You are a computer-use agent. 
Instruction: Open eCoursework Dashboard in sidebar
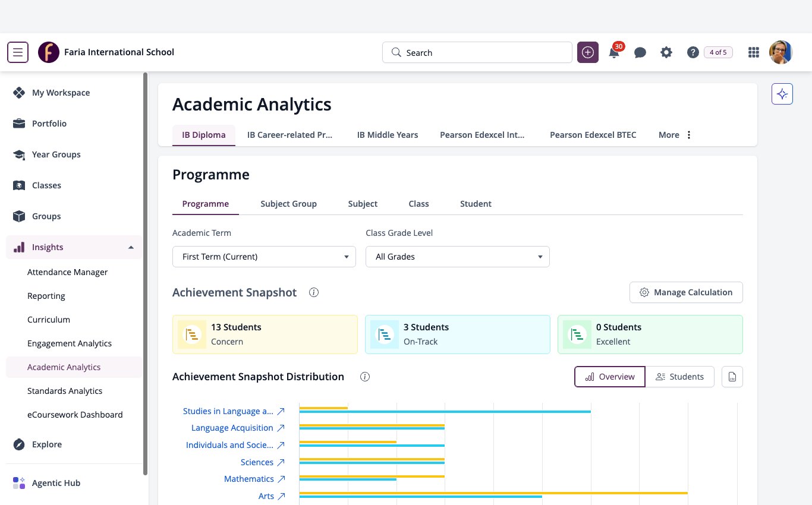(75, 415)
